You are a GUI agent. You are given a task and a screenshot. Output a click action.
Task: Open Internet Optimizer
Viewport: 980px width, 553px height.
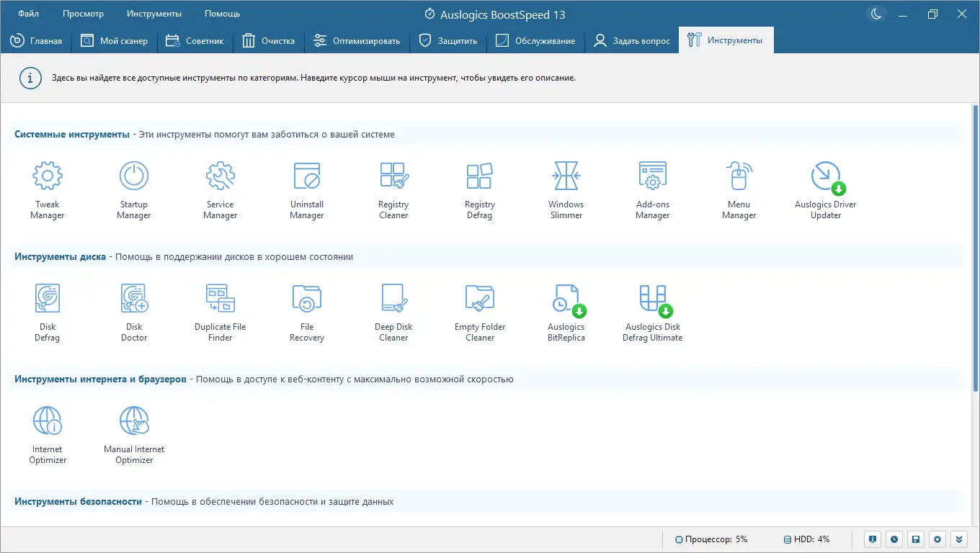(x=48, y=435)
